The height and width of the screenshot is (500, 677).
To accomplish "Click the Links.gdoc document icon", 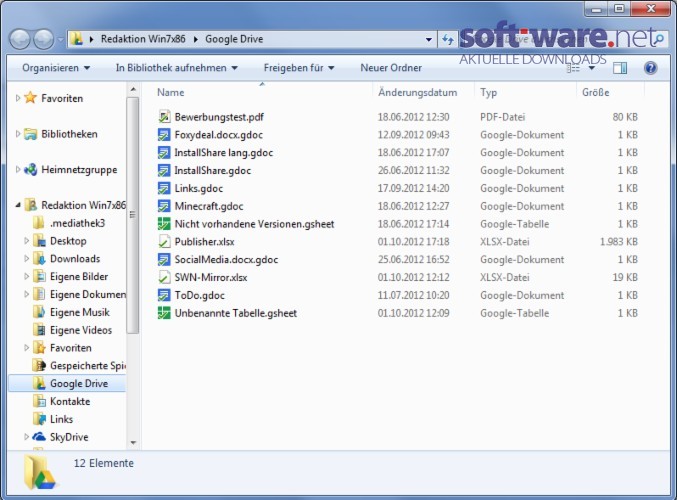I will pyautogui.click(x=164, y=188).
